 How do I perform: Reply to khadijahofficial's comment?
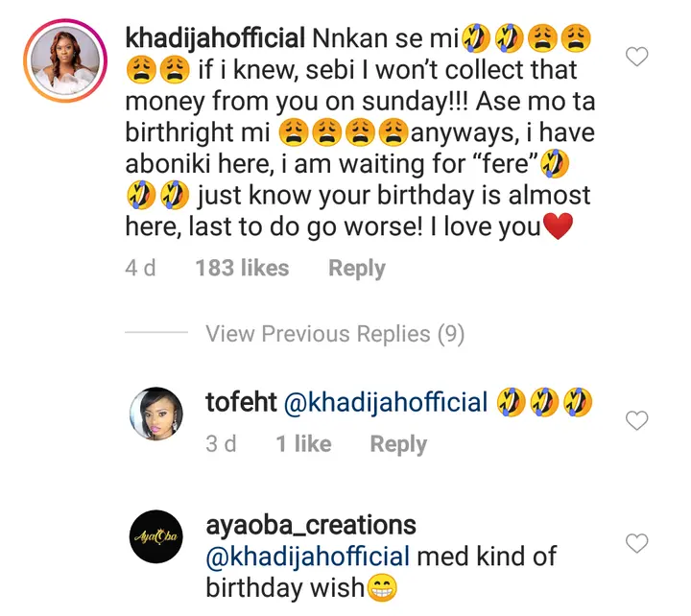356,269
